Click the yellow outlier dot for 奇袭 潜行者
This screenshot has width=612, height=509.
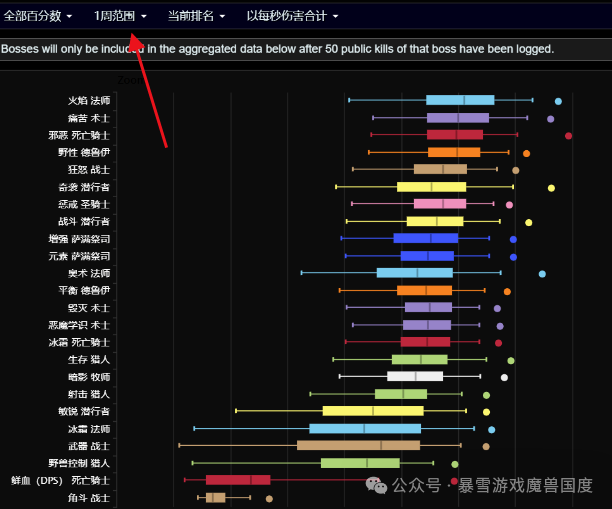point(551,188)
